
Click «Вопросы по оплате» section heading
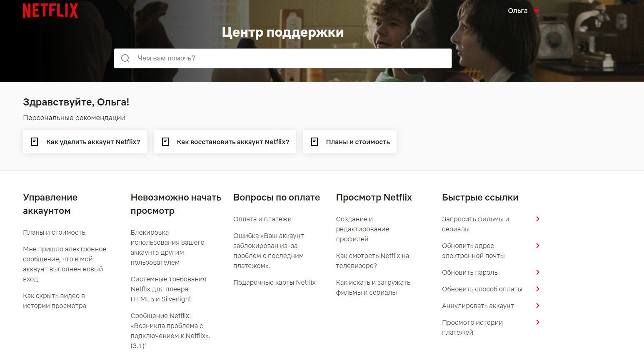[x=277, y=197]
